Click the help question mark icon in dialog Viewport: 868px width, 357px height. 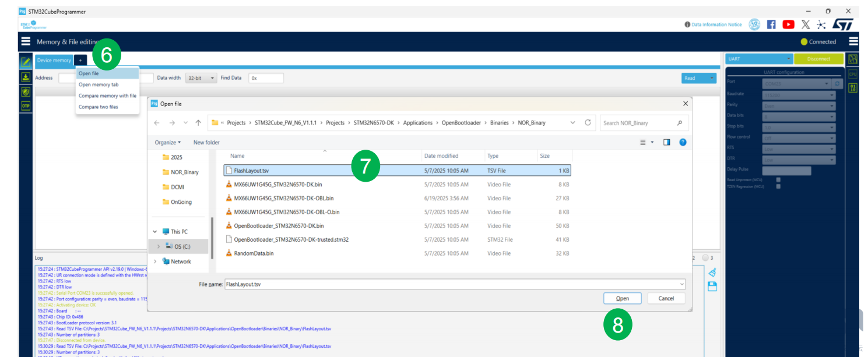683,142
